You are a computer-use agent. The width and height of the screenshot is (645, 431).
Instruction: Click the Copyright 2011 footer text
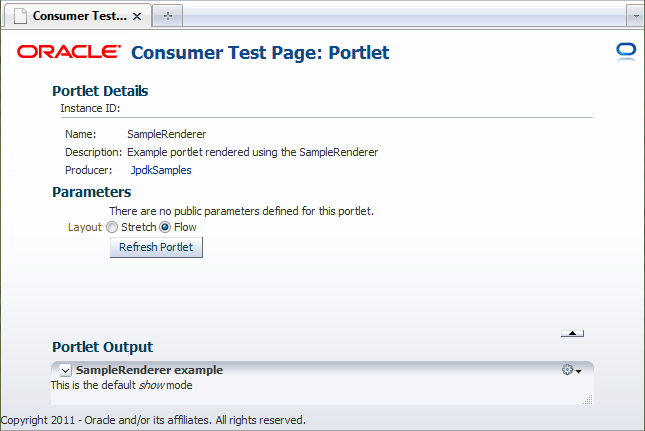[153, 420]
